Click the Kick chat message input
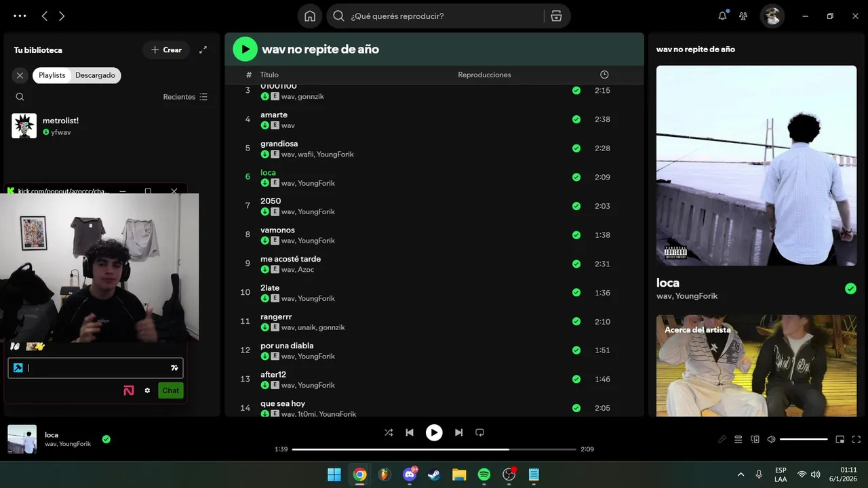The width and height of the screenshot is (868, 488). tap(96, 368)
